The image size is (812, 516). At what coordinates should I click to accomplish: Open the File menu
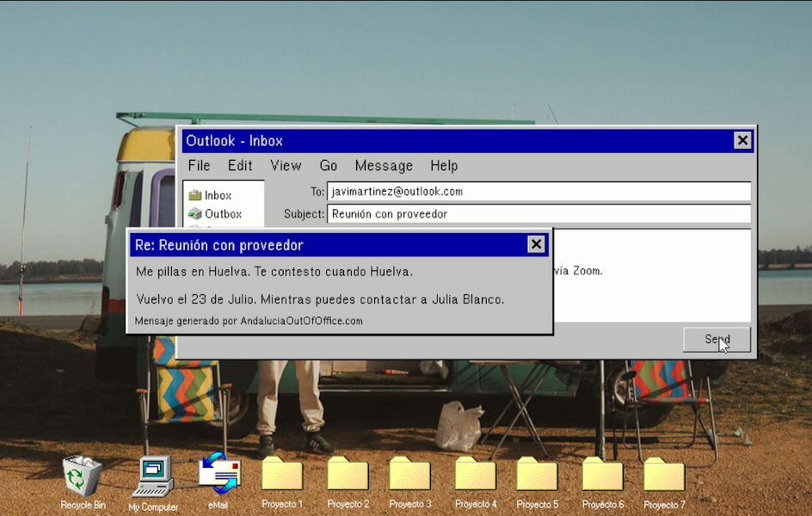click(x=199, y=166)
